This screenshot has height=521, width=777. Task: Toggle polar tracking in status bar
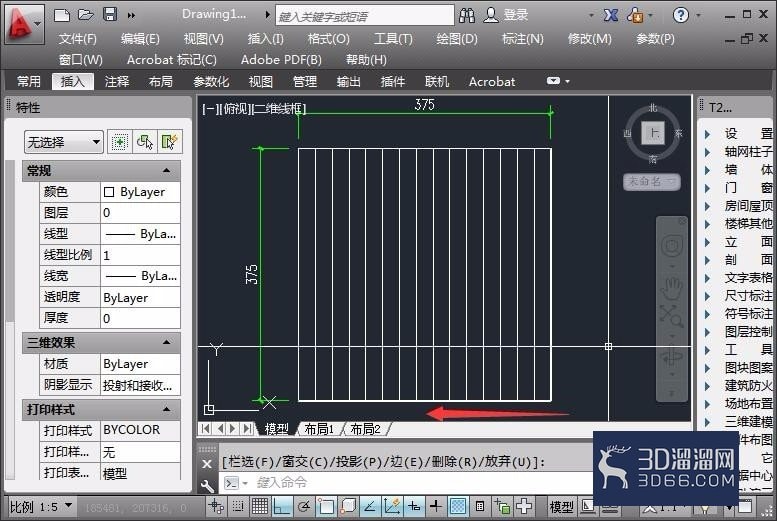tap(304, 506)
